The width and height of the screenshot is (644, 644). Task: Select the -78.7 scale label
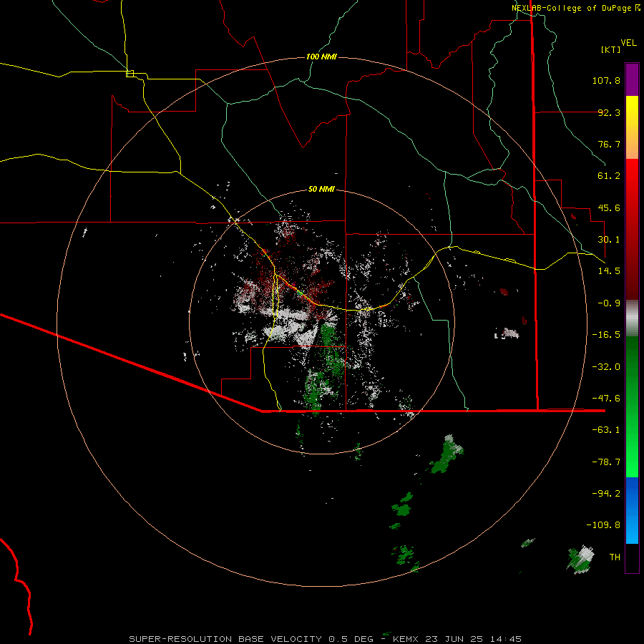(606, 462)
